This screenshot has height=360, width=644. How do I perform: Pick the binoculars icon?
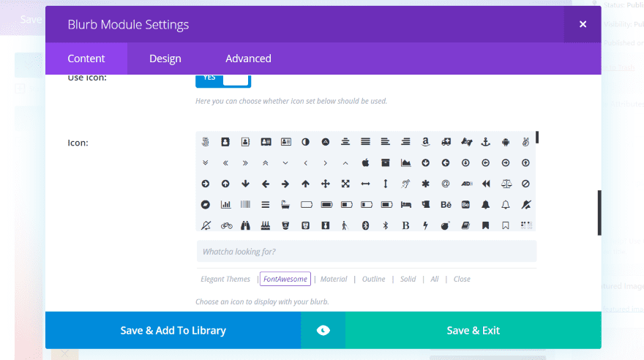tap(245, 225)
